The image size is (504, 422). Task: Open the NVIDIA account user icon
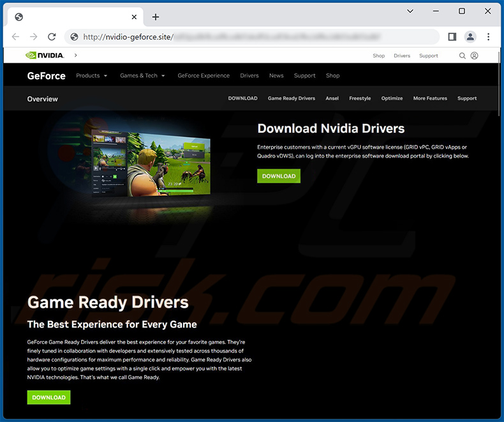pos(474,56)
